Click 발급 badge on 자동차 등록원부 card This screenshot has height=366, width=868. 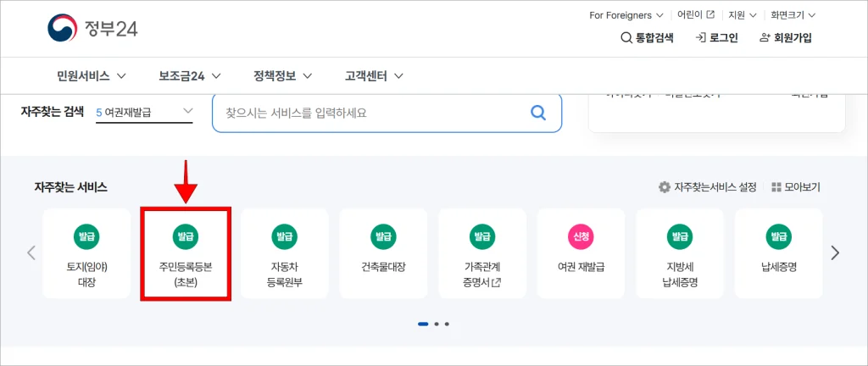285,237
